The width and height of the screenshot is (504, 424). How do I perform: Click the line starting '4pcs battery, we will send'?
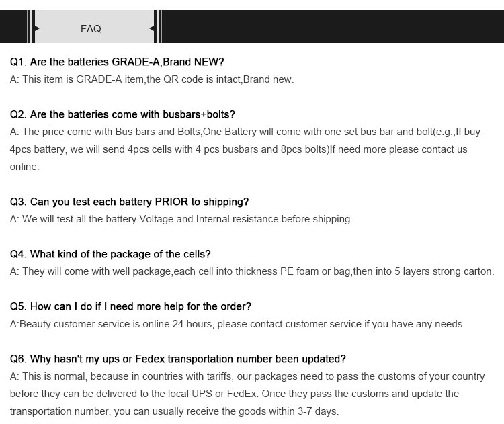[x=239, y=149]
